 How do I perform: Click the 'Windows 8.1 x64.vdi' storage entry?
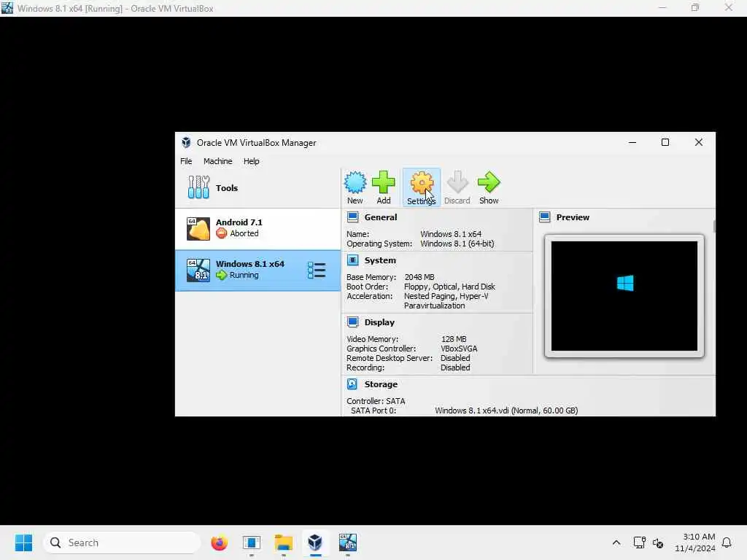coord(506,411)
